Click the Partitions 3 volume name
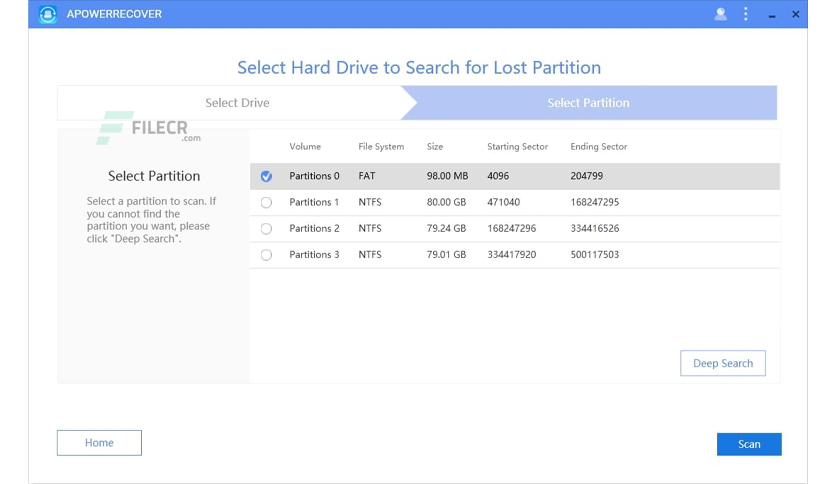836x484 pixels. point(314,254)
